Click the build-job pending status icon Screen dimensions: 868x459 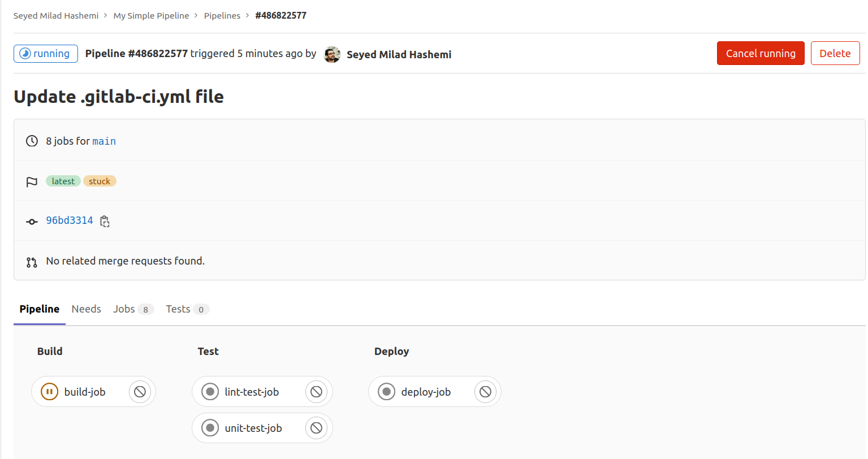(50, 392)
